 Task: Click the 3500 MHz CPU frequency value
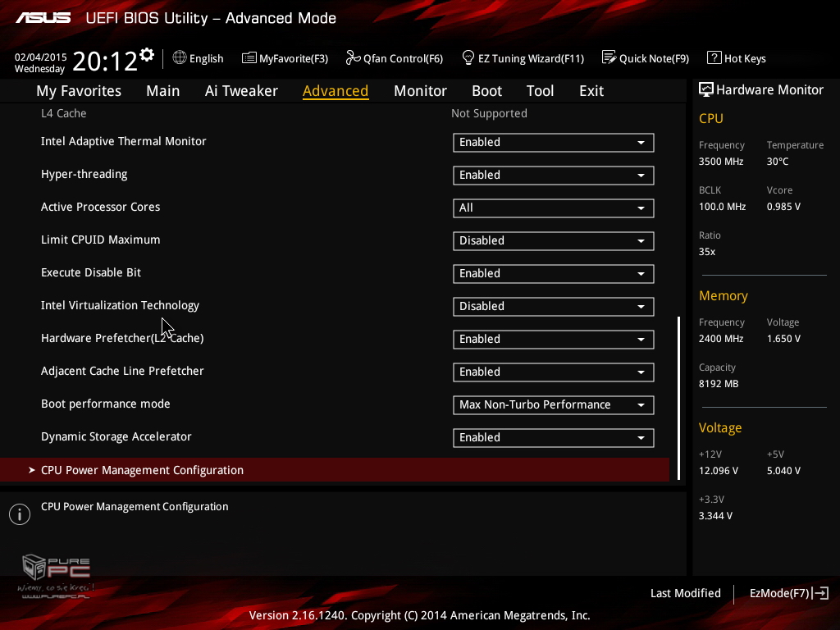[x=721, y=162]
